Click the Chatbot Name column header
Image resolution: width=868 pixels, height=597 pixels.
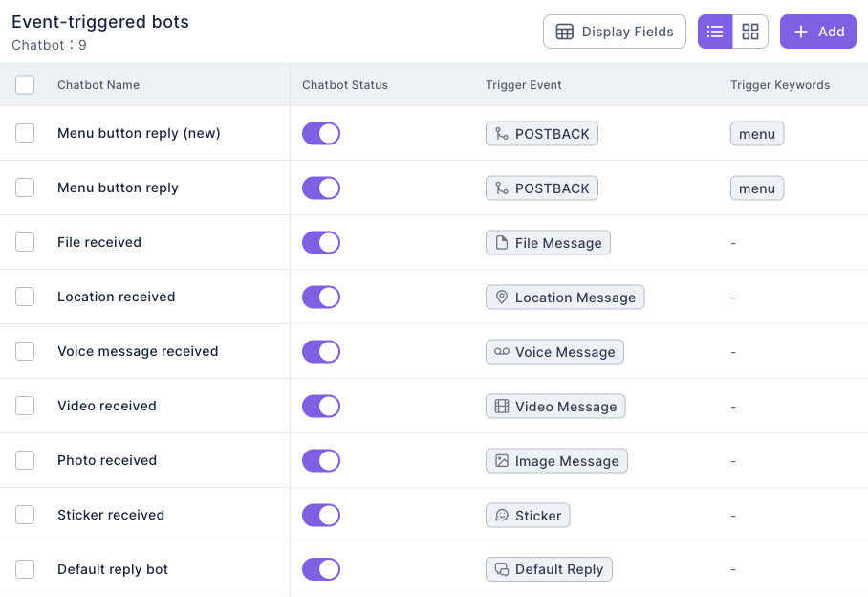[x=98, y=85]
